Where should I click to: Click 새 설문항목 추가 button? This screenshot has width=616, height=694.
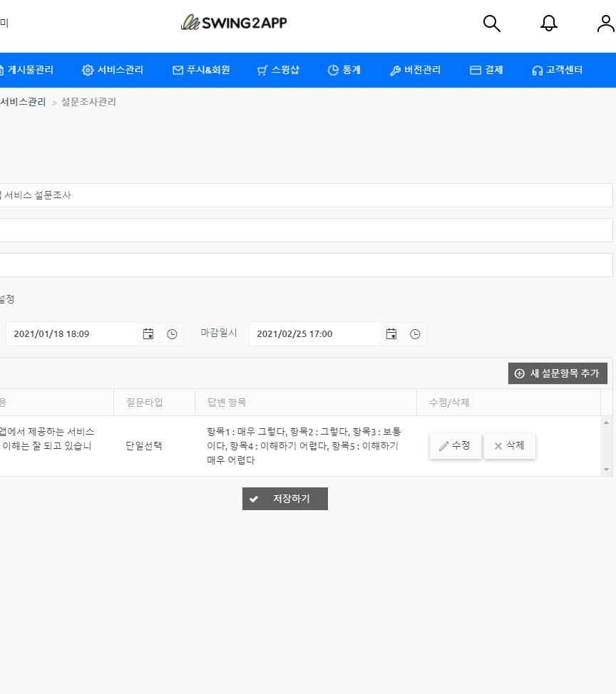click(558, 373)
